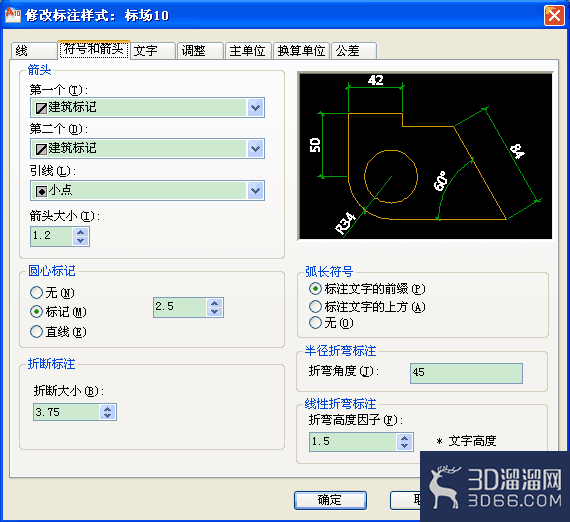The width and height of the screenshot is (570, 522).
Task: Close the 修改标注样式 dialog
Action: click(x=554, y=16)
